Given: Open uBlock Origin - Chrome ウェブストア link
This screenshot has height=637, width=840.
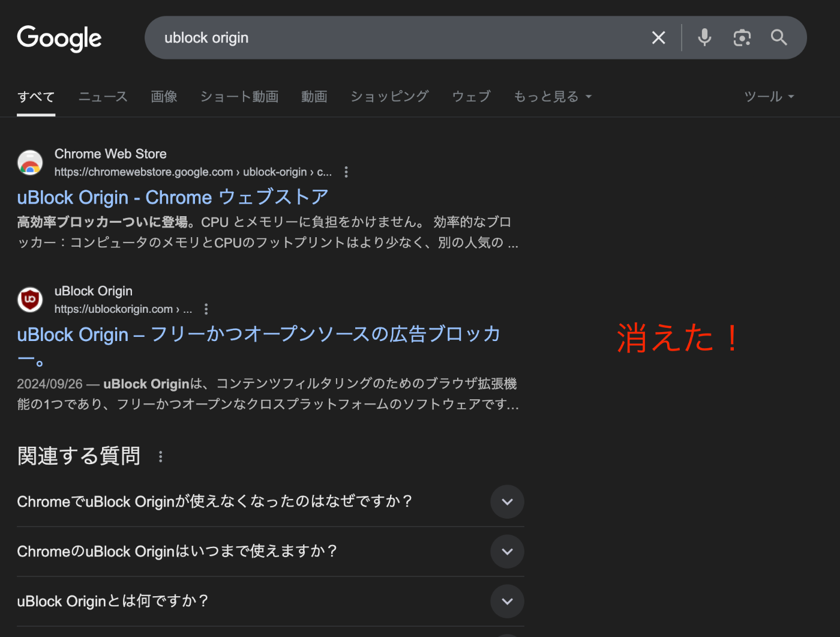Looking at the screenshot, I should (x=173, y=197).
